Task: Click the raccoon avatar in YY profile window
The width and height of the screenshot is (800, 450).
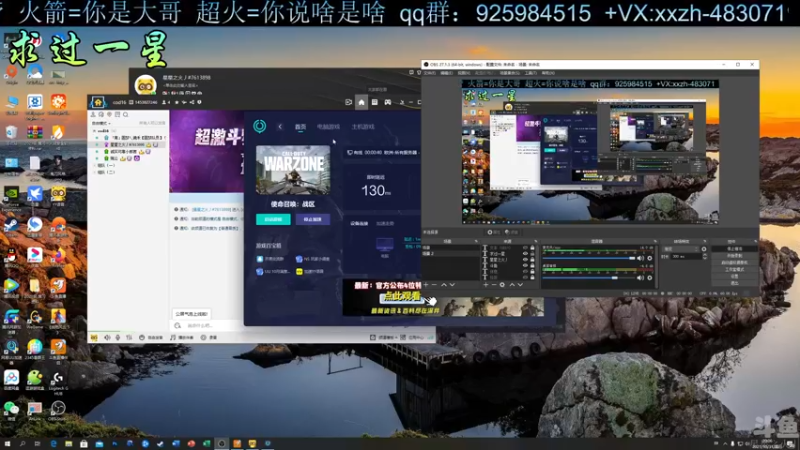Action: pos(145,85)
